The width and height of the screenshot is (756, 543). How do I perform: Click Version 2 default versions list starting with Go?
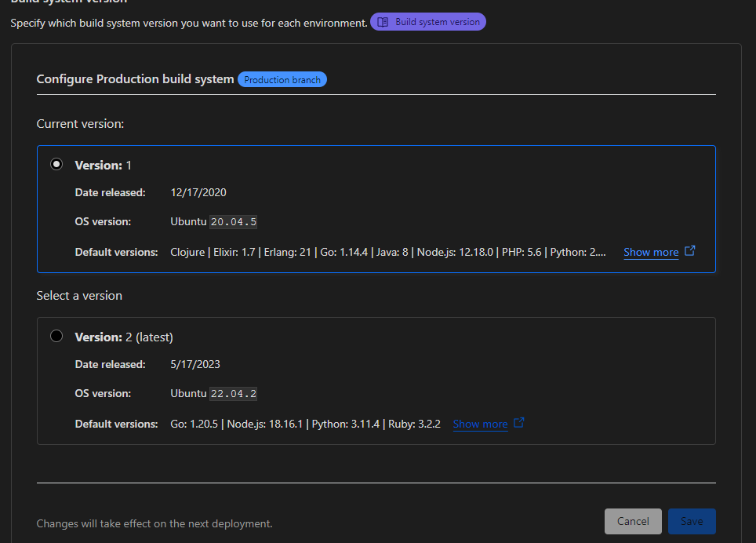point(305,424)
